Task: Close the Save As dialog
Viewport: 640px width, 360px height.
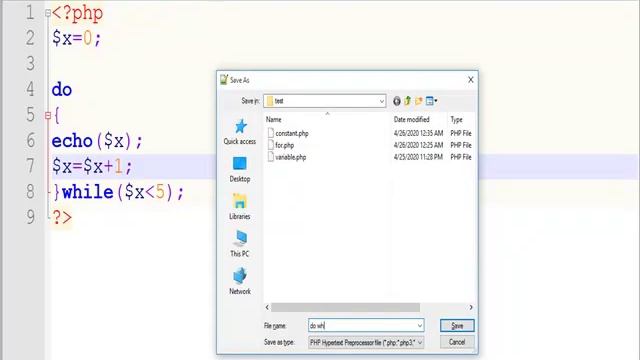Action: tap(471, 80)
